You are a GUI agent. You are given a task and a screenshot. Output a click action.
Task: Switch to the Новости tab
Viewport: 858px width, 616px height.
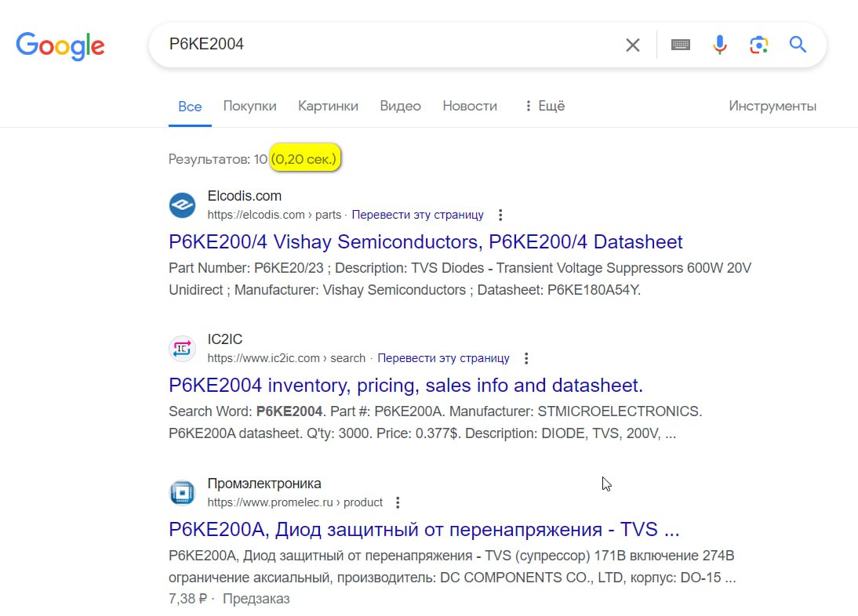pos(470,106)
